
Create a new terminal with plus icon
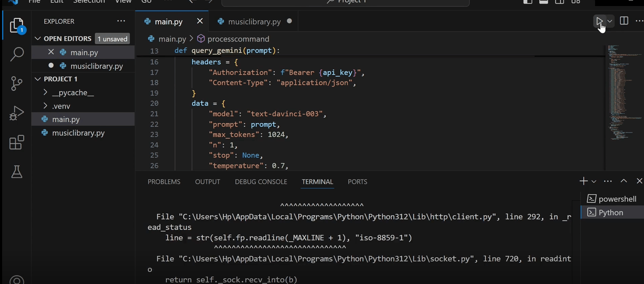tap(583, 181)
